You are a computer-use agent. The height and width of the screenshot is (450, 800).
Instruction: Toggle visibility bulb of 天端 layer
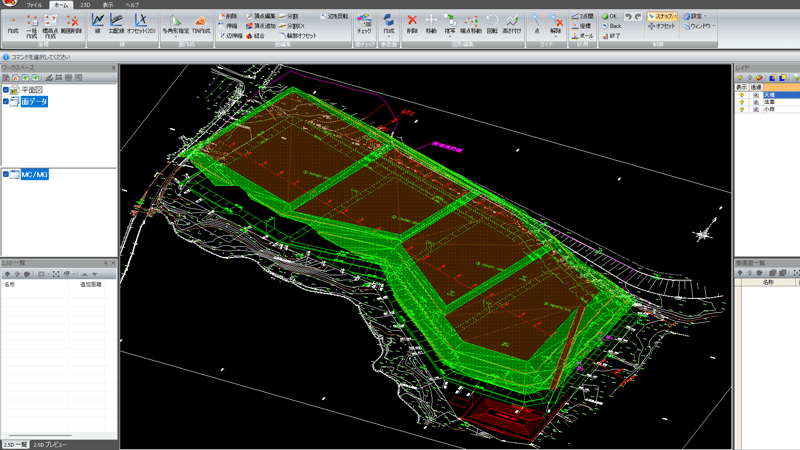click(x=741, y=95)
